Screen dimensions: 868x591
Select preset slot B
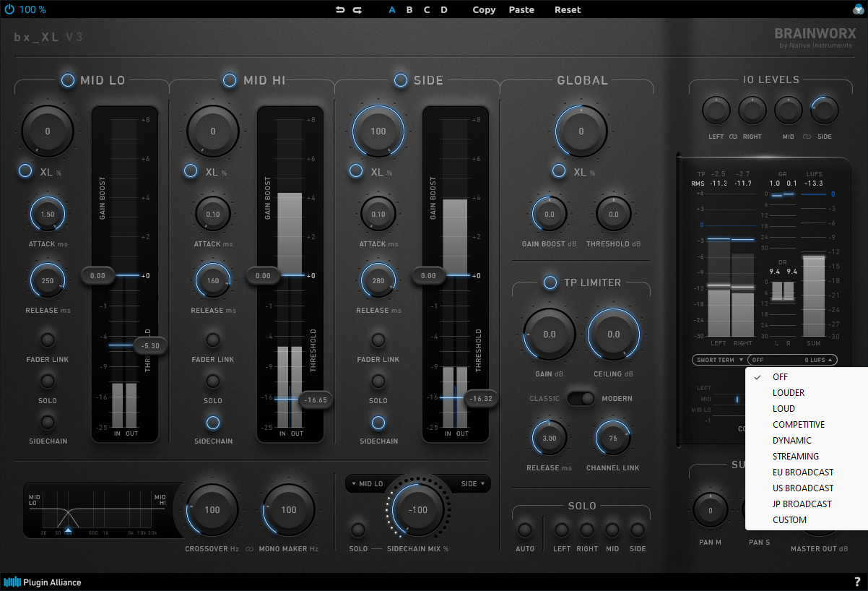409,9
